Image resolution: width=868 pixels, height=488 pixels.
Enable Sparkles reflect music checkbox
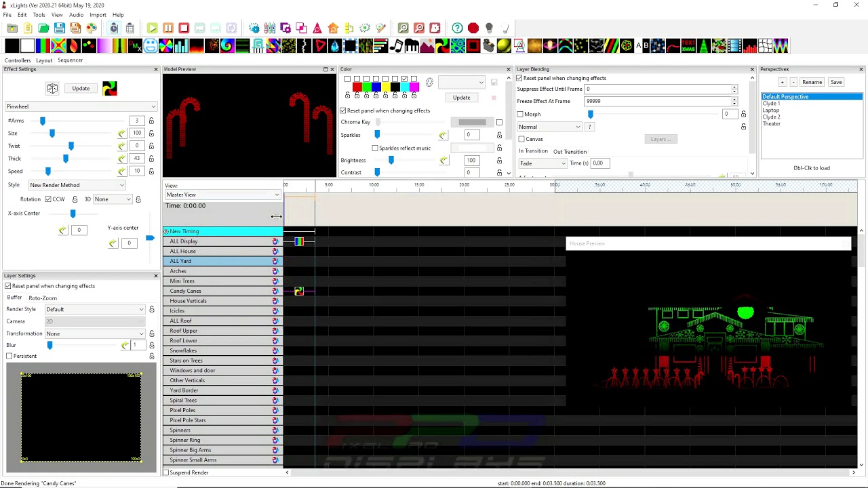pos(375,148)
